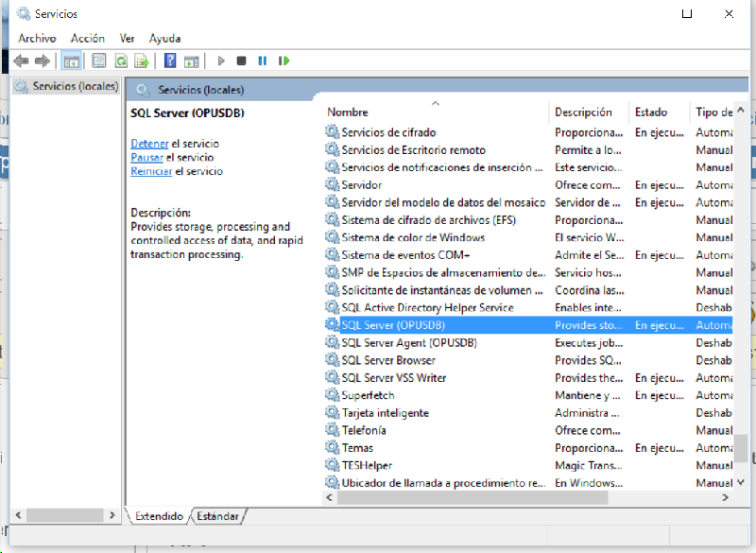
Task: Sort the list by the Estado column
Action: tap(650, 112)
